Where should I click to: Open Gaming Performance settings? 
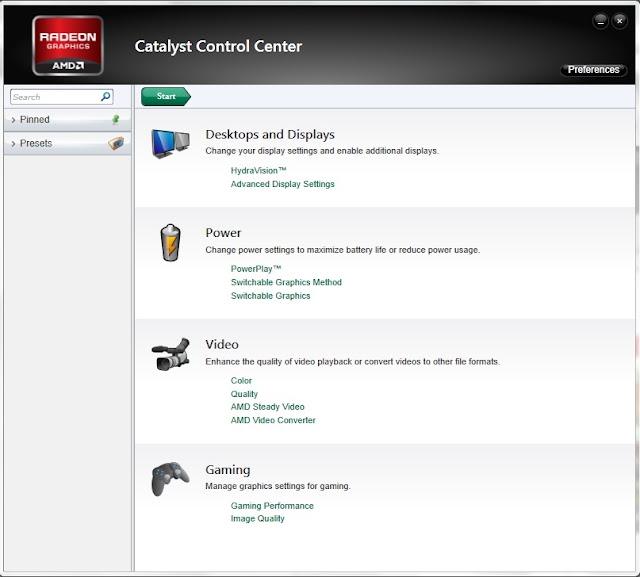[272, 506]
